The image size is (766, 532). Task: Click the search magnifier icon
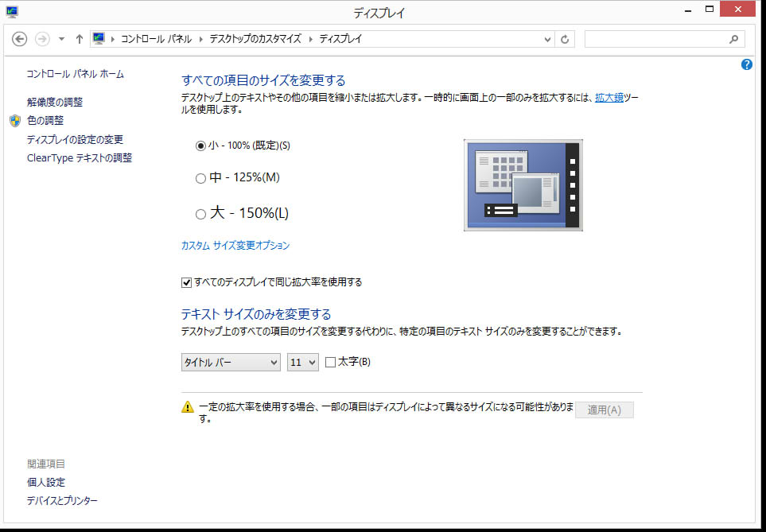click(733, 39)
